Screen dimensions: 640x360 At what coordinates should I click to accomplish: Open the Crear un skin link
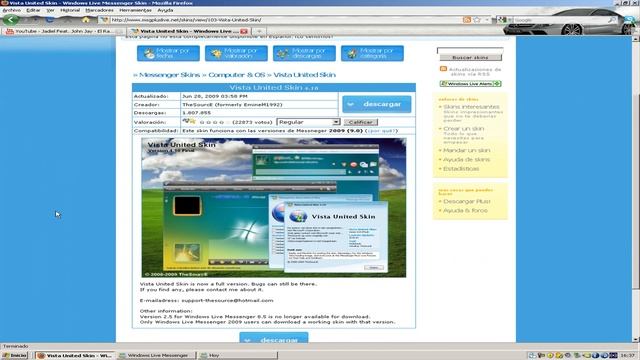pyautogui.click(x=464, y=129)
